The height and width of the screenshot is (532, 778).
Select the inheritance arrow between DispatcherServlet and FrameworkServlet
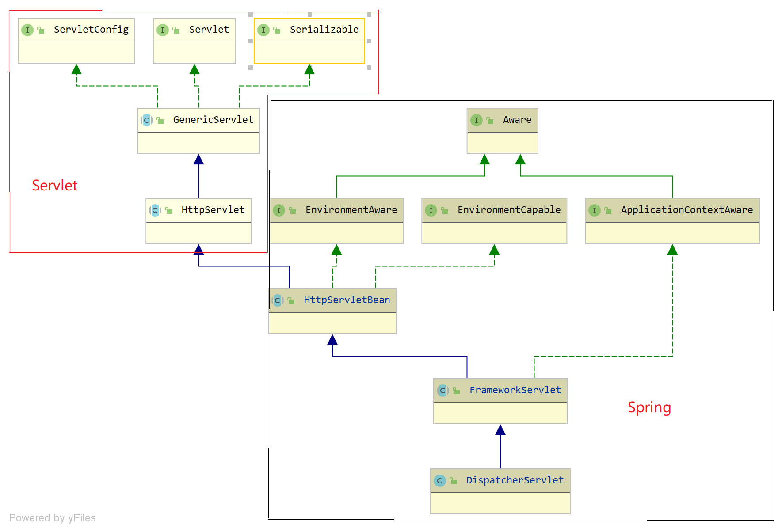pyautogui.click(x=500, y=446)
